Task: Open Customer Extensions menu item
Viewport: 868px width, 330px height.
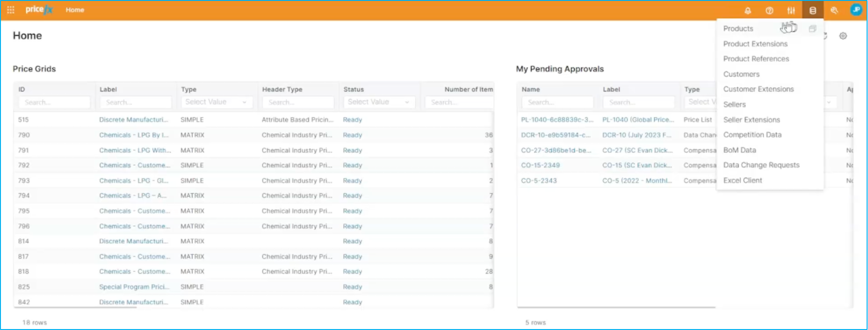Action: coord(759,89)
